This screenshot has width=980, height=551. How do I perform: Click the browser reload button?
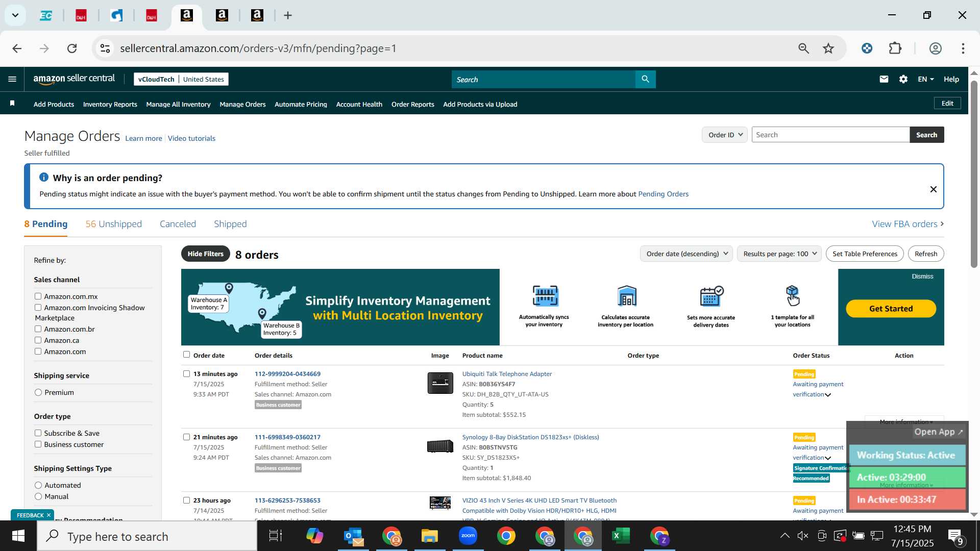pyautogui.click(x=72, y=48)
